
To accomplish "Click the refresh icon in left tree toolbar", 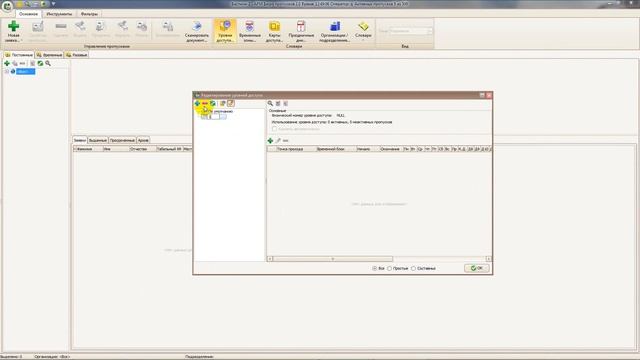I will pyautogui.click(x=40, y=63).
